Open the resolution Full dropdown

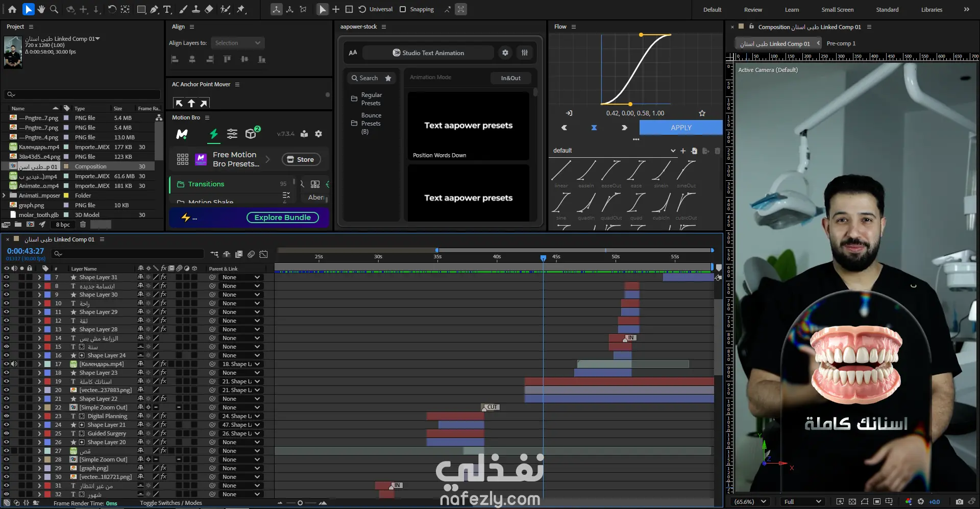tap(802, 501)
